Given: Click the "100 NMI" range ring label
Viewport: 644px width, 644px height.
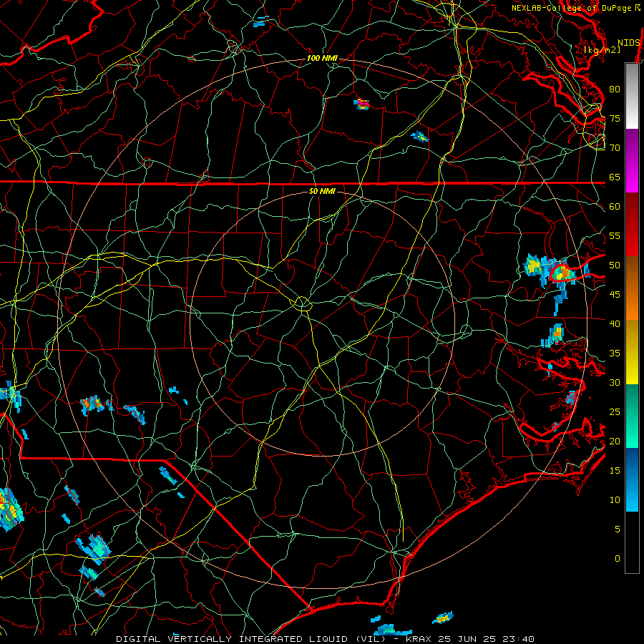Looking at the screenshot, I should (x=322, y=59).
